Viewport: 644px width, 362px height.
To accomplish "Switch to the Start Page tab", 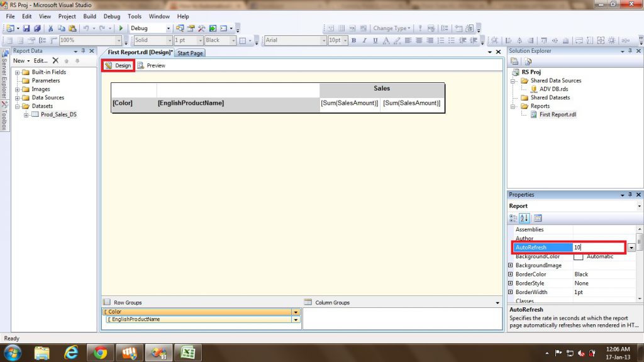I will (x=190, y=53).
